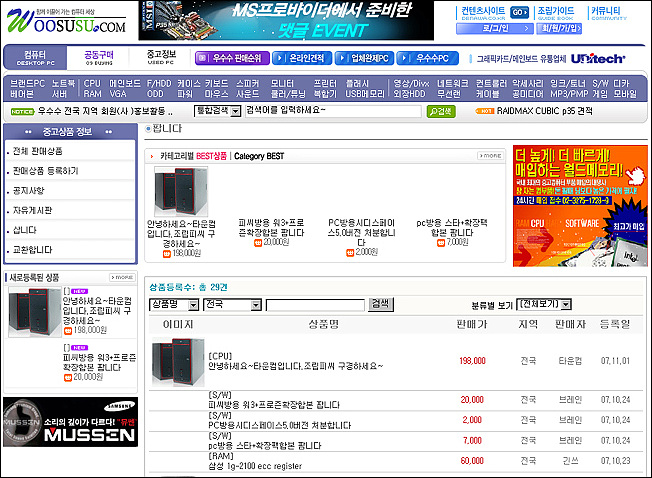This screenshot has width=652, height=478.
Task: Open listing pc방용 스타+확장팩합본 팝니다
Action: (x=265, y=446)
